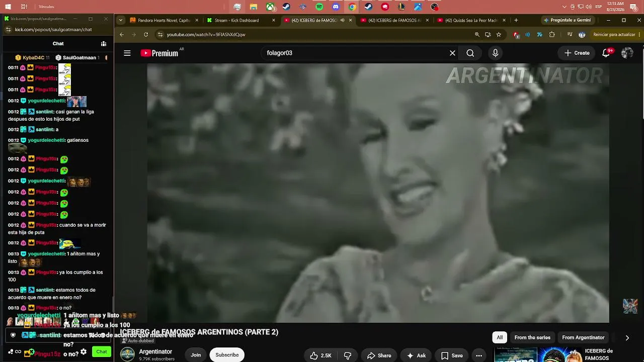Screen dimensions: 644x362
Task: Share the ICEBERG video
Action: point(379,355)
